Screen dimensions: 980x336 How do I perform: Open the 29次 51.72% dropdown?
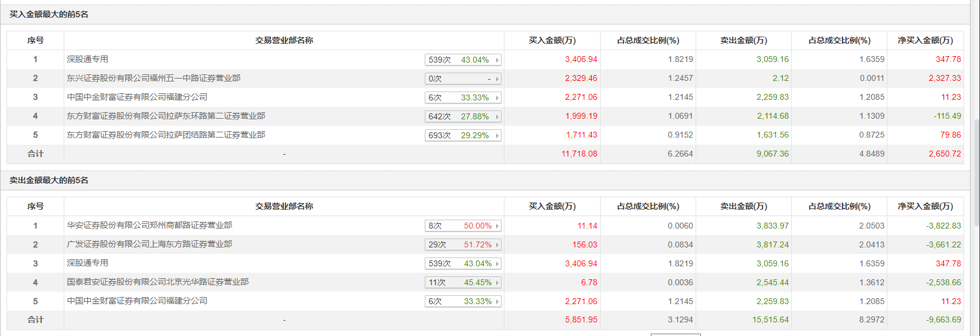[x=463, y=244]
